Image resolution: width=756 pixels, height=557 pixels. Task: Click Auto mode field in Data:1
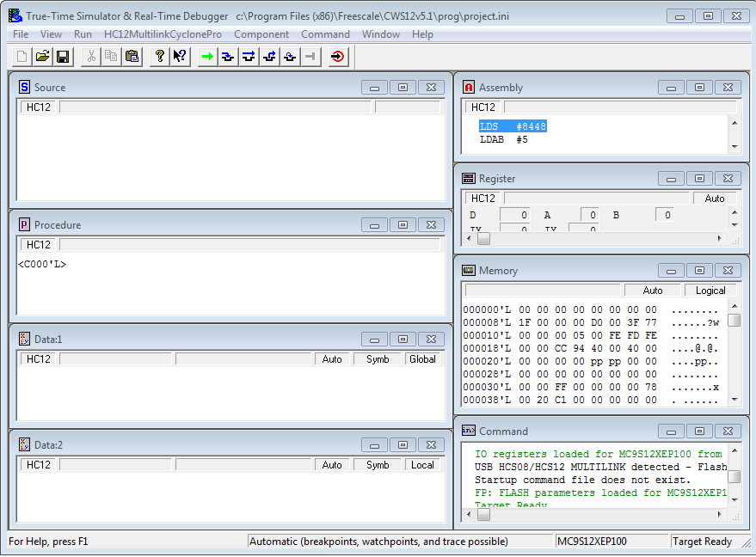tap(332, 359)
